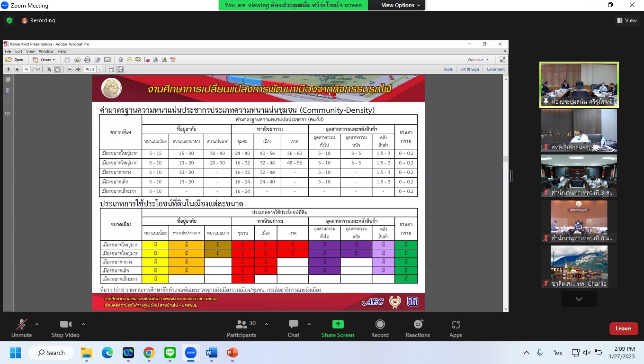Expand the audio options arrow beside Unmute
Image resolution: width=644 pixels, height=364 pixels.
tap(37, 324)
